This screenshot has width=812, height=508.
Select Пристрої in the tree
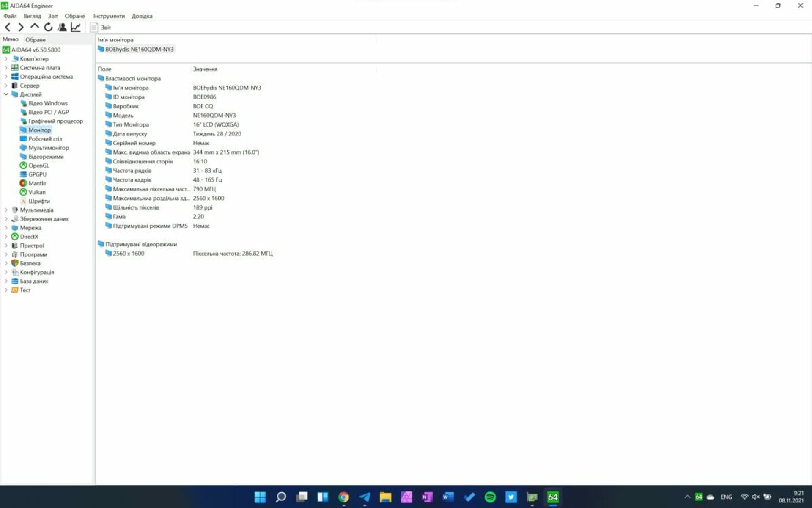coord(32,246)
